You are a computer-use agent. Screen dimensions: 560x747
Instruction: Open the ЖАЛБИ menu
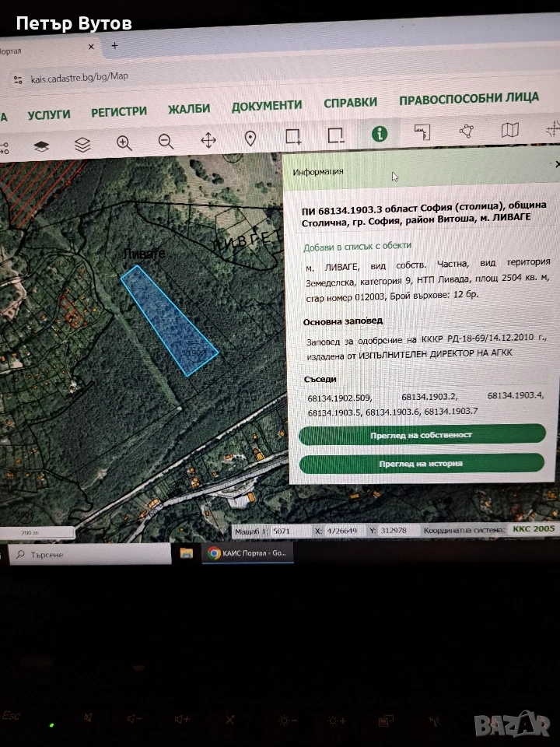tap(189, 109)
